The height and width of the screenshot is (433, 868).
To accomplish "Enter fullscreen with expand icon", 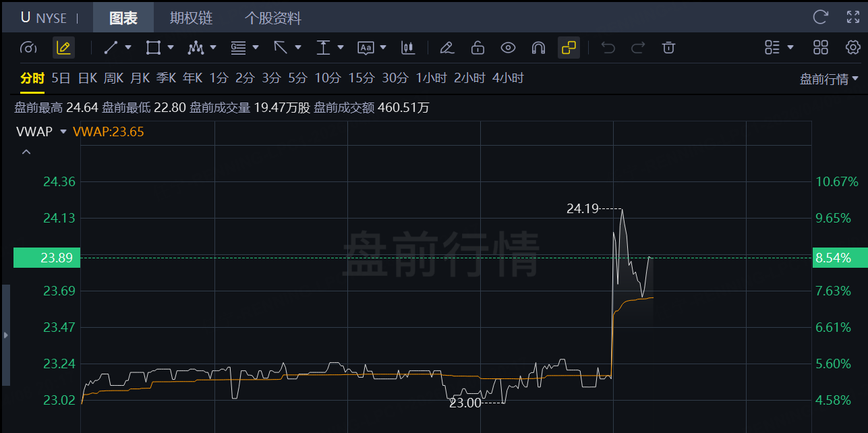I will pos(853,17).
